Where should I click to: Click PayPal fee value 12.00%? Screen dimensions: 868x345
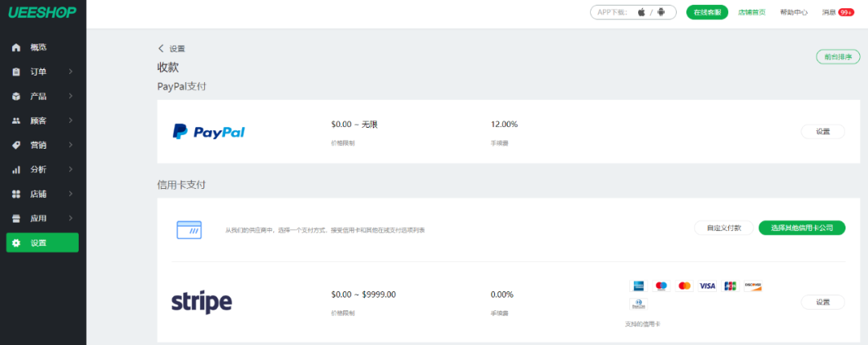[504, 124]
